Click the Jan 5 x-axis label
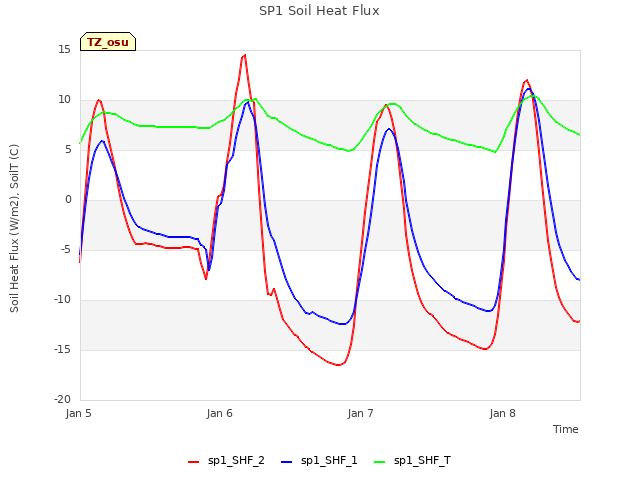This screenshot has width=640, height=480. [x=78, y=413]
